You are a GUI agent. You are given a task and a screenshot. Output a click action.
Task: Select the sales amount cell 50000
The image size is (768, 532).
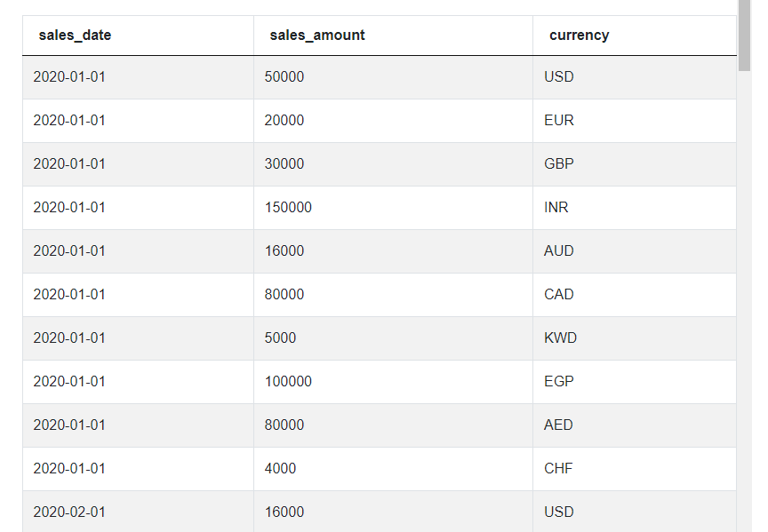pyautogui.click(x=393, y=77)
